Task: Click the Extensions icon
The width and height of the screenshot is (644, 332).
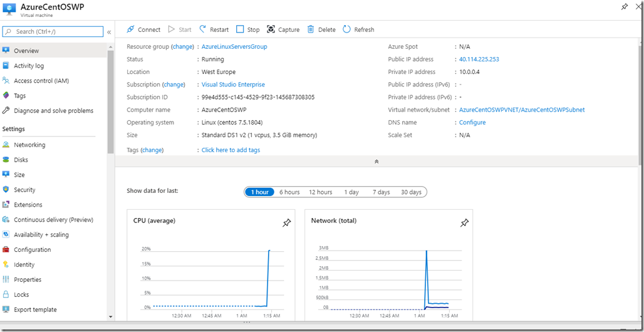Action: (x=6, y=205)
